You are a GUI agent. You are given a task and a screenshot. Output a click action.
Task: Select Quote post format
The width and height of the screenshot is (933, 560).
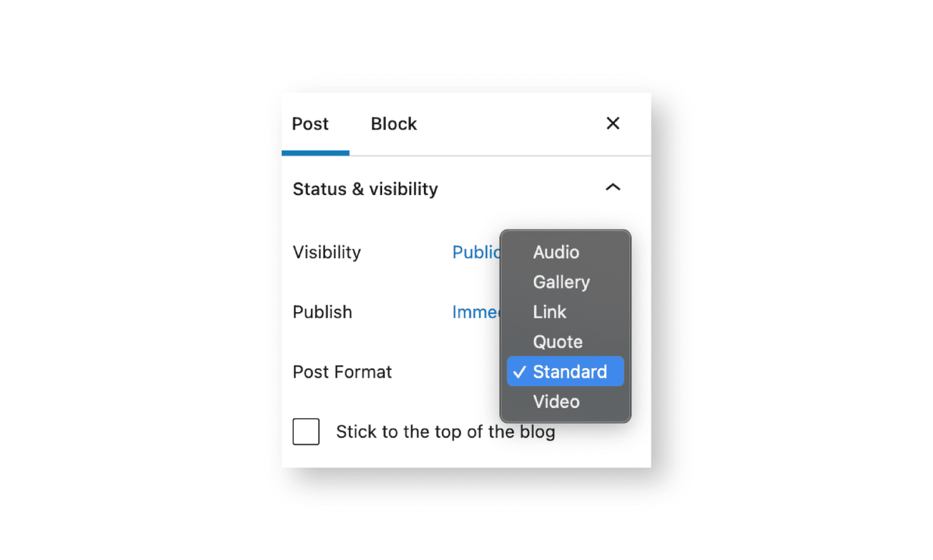[x=557, y=341]
